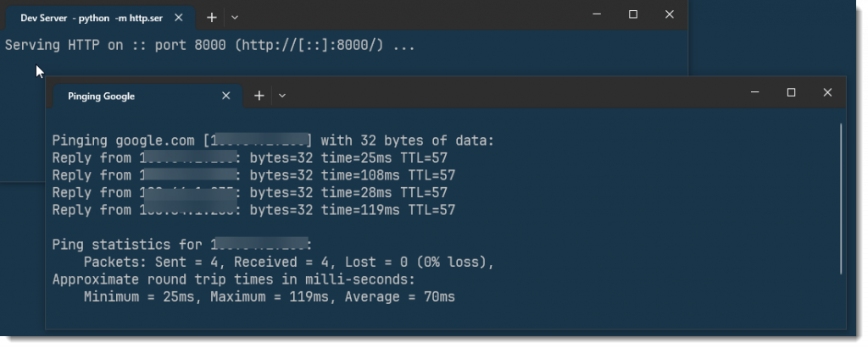Open new tab in Dev Server window
868x348 pixels.
pos(211,17)
